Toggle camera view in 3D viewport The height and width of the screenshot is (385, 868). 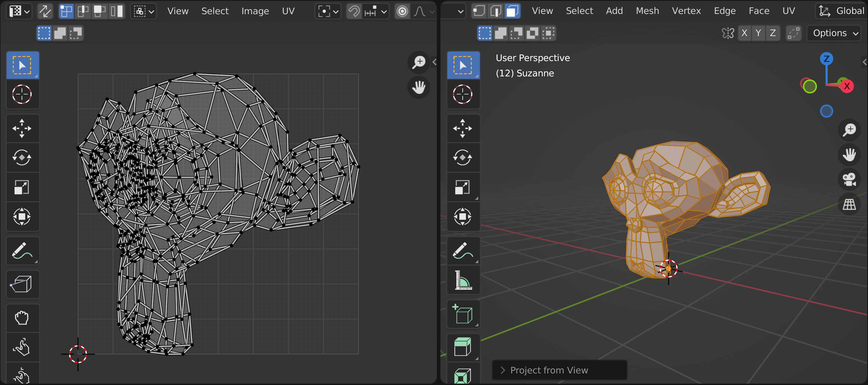point(849,179)
